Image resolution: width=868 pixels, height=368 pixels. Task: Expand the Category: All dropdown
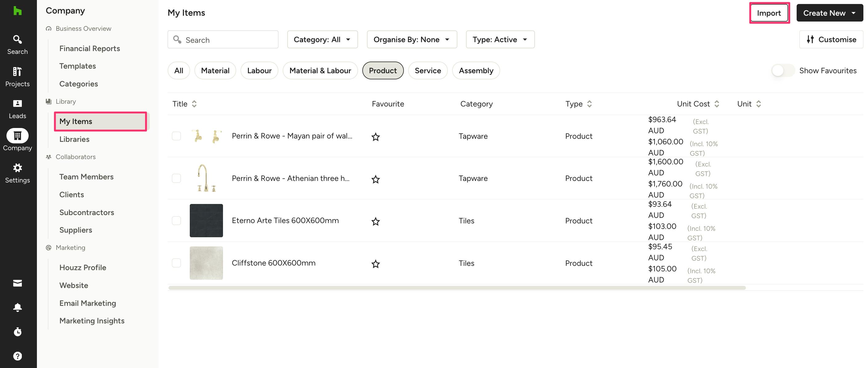322,39
